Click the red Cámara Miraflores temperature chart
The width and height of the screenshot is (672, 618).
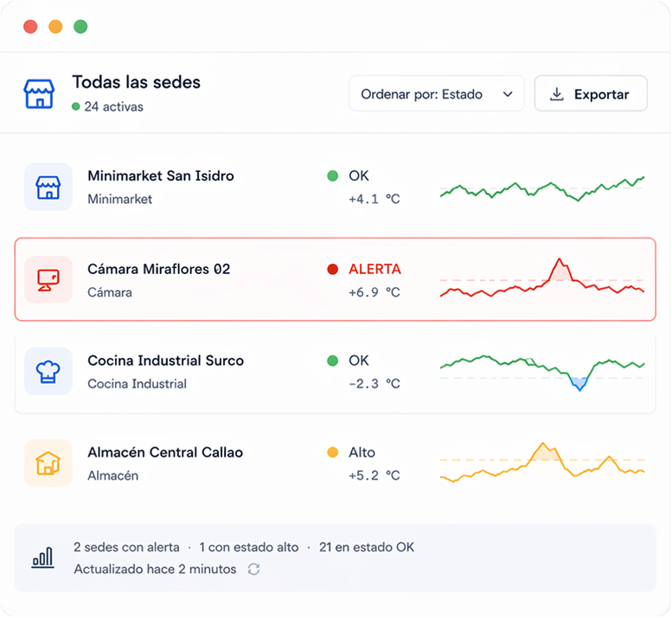tap(541, 281)
